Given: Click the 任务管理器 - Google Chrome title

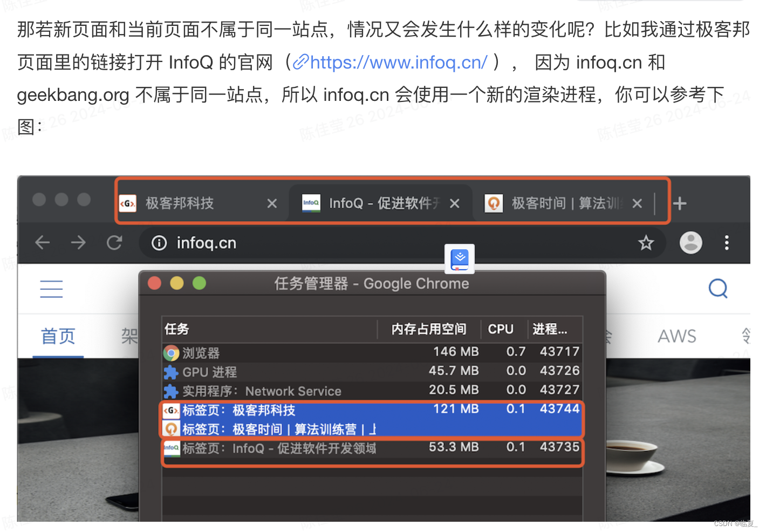Looking at the screenshot, I should click(x=372, y=283).
